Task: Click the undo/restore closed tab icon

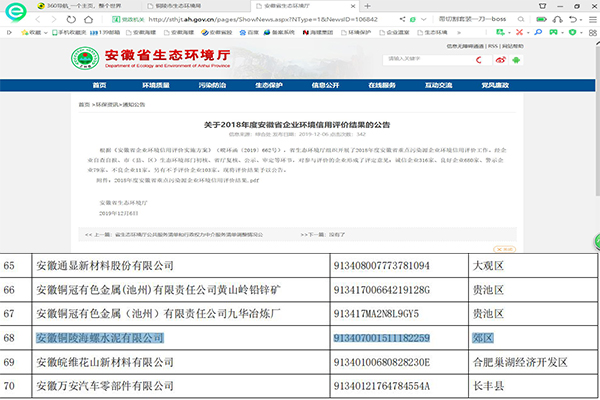Action: 573,19
